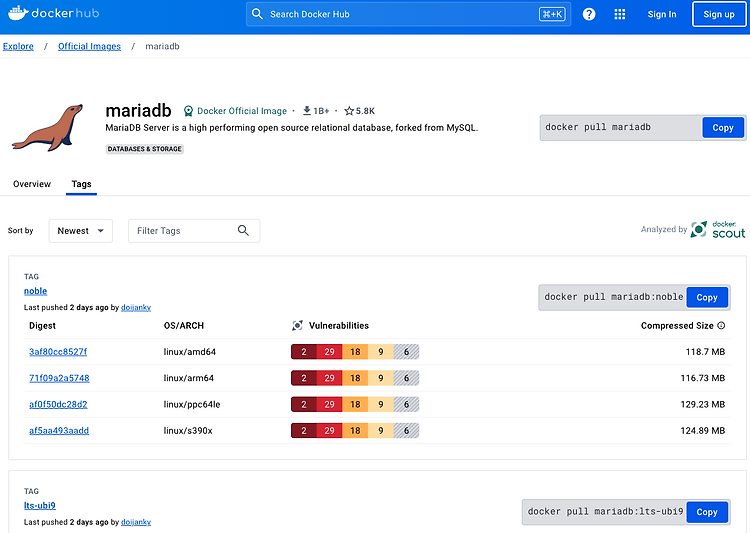
Task: Click the MariaDB sea lion logo
Action: tap(48, 128)
